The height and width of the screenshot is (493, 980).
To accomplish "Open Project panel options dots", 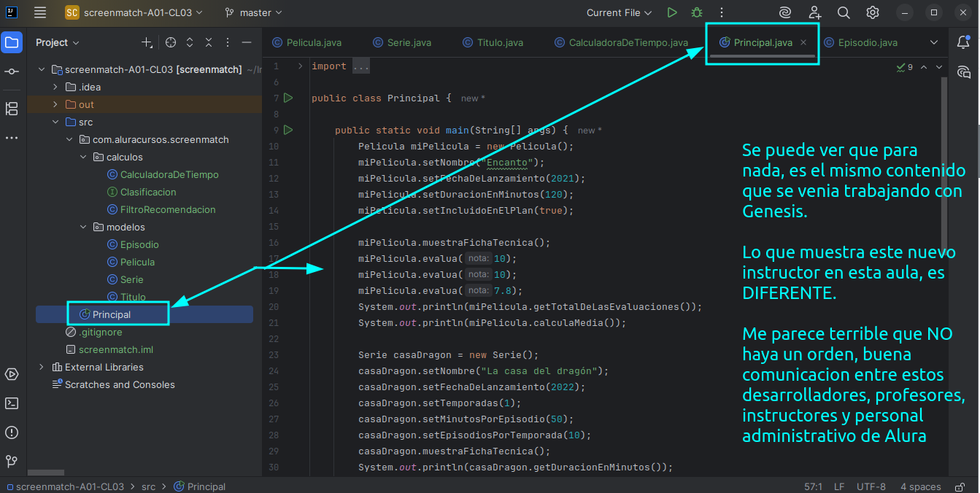I will pos(228,42).
